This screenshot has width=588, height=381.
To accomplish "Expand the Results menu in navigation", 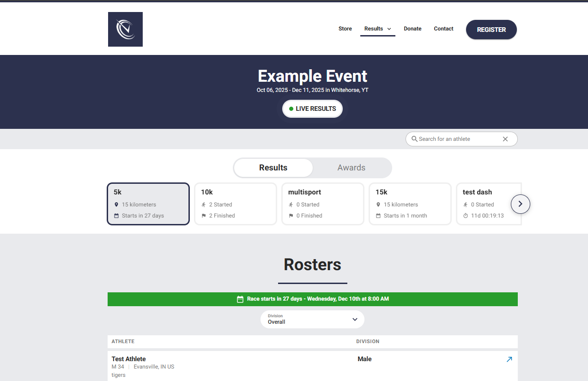I will [377, 29].
